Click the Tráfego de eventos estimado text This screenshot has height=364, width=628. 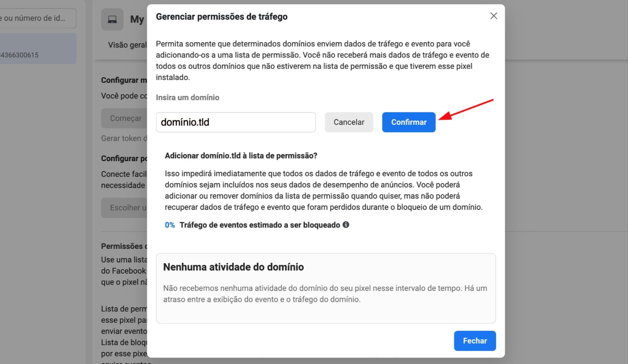(260, 225)
